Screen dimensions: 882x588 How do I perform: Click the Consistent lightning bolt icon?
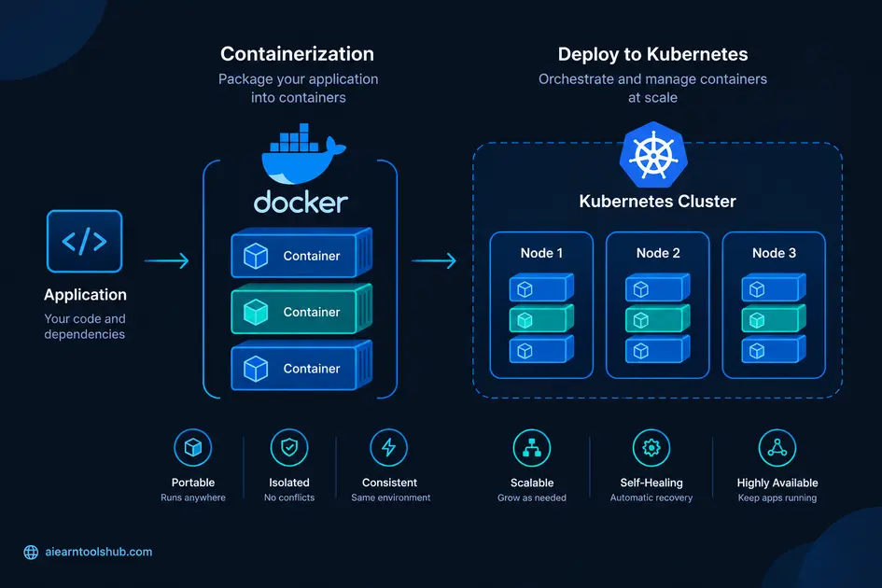point(388,448)
